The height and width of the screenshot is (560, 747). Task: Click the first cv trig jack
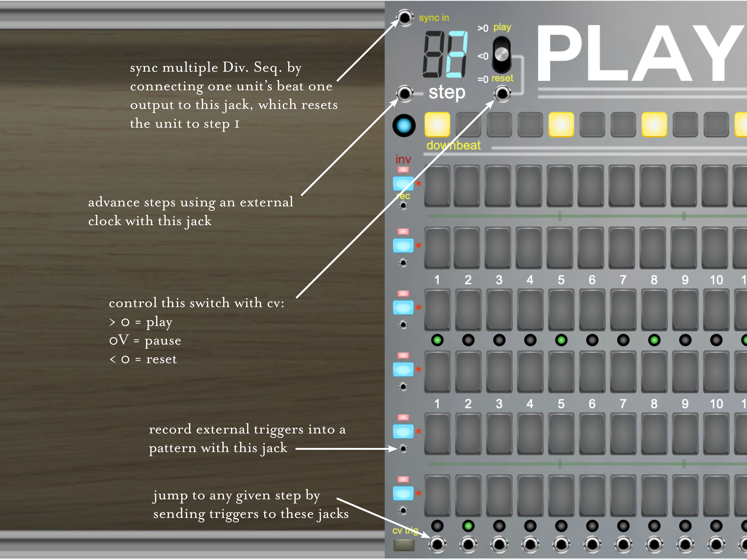point(437,544)
